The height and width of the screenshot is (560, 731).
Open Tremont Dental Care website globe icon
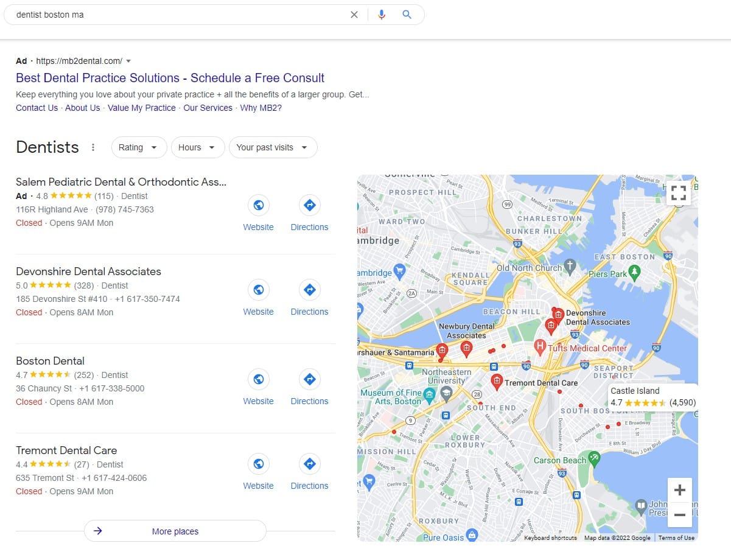[x=259, y=464]
